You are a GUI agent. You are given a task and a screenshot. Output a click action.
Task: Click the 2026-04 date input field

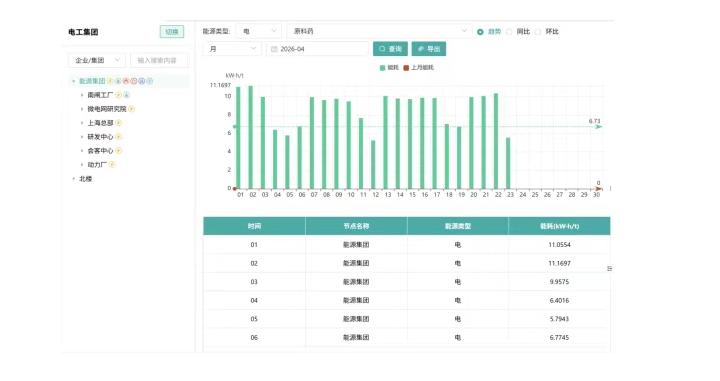(x=317, y=49)
